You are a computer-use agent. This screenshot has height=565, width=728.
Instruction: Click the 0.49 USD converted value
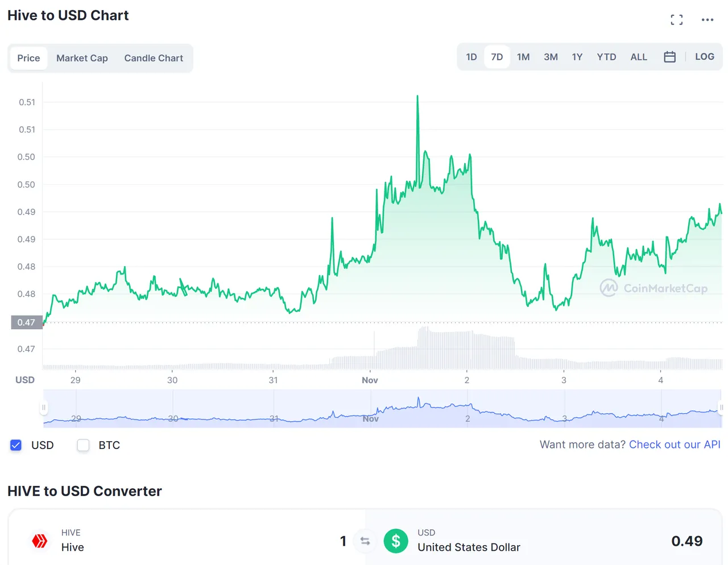click(x=686, y=541)
